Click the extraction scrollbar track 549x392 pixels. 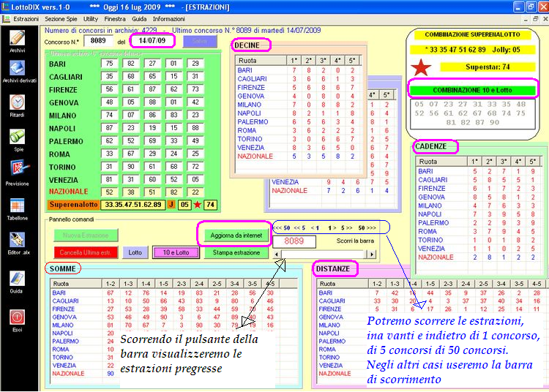(x=324, y=255)
